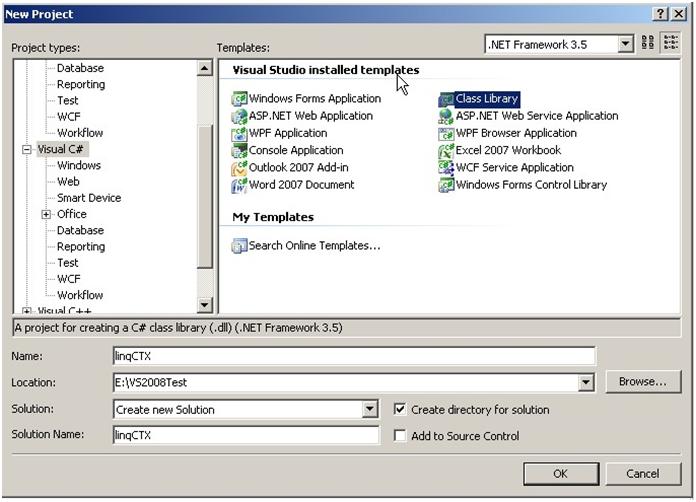Click the Name text field
Screen dimensions: 696x502
click(x=354, y=356)
